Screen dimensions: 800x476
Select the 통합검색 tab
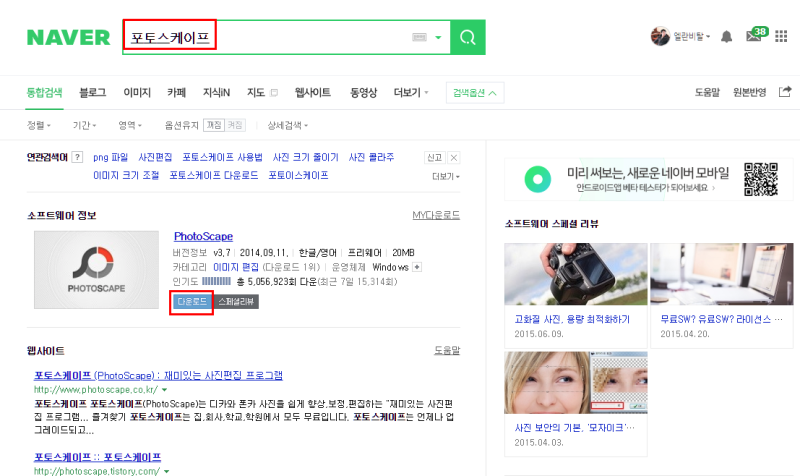coord(44,92)
